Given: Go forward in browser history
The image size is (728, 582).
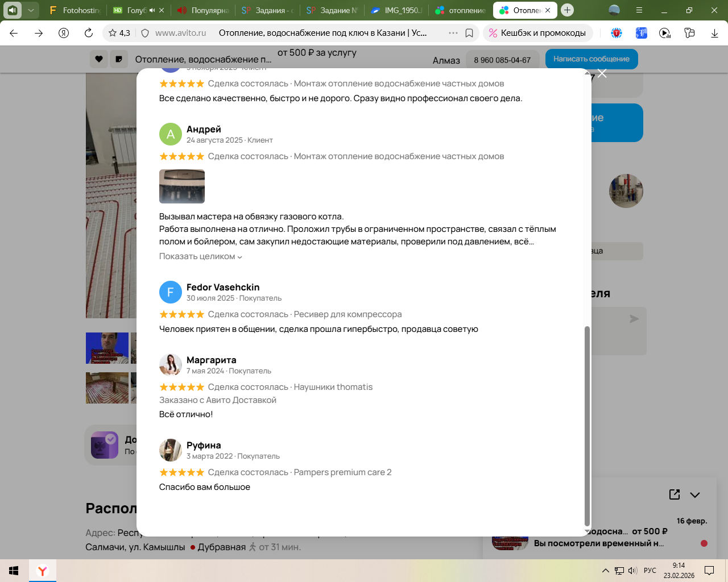Looking at the screenshot, I should coord(39,33).
